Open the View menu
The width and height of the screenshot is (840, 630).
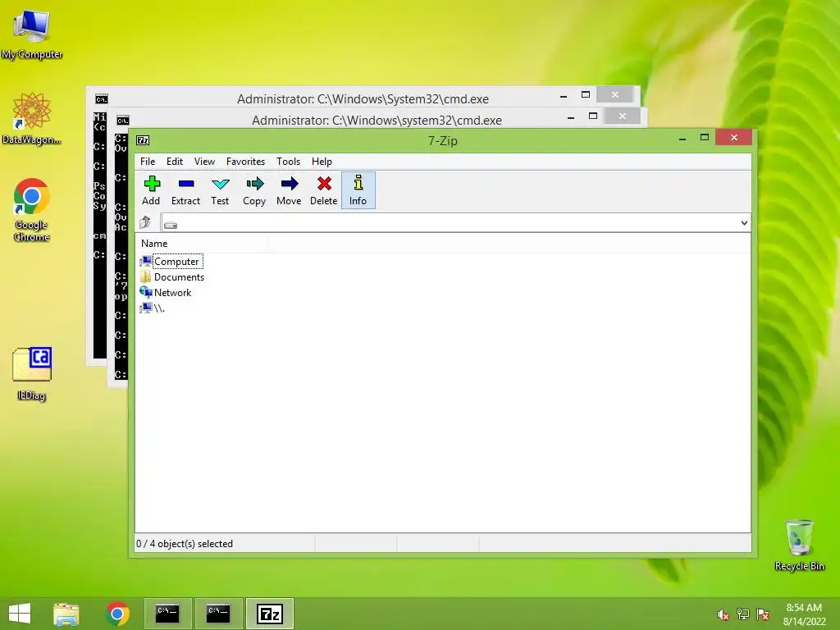[204, 162]
